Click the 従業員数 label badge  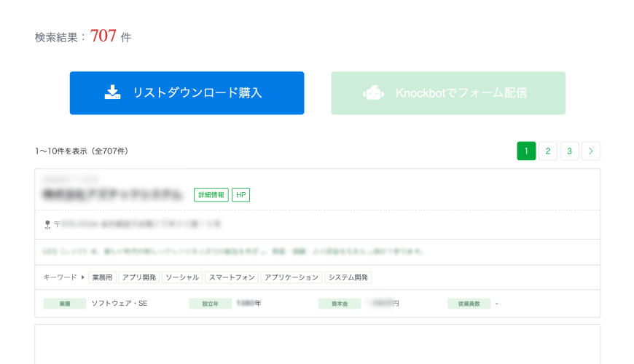coord(469,304)
